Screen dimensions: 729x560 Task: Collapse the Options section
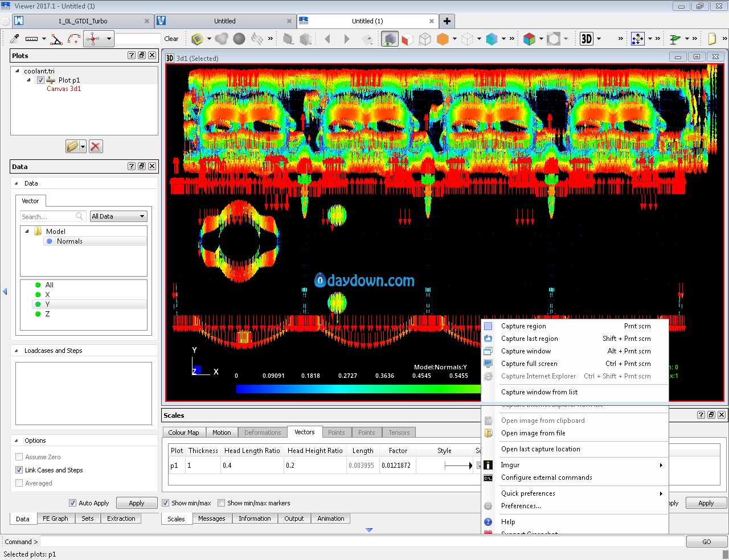click(16, 440)
